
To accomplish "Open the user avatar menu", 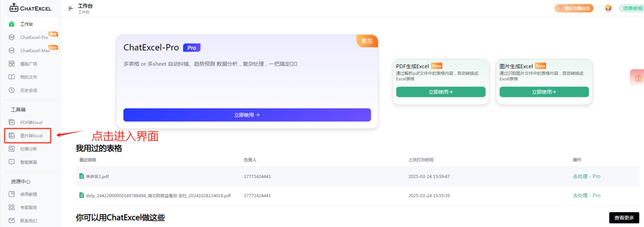I will pyautogui.click(x=608, y=8).
